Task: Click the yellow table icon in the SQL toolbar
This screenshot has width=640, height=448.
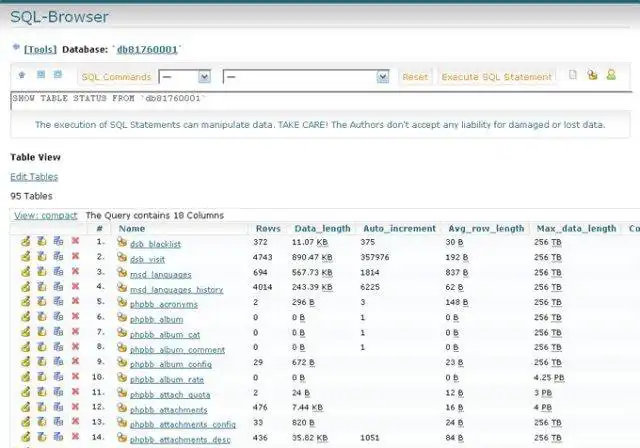Action: click(592, 75)
